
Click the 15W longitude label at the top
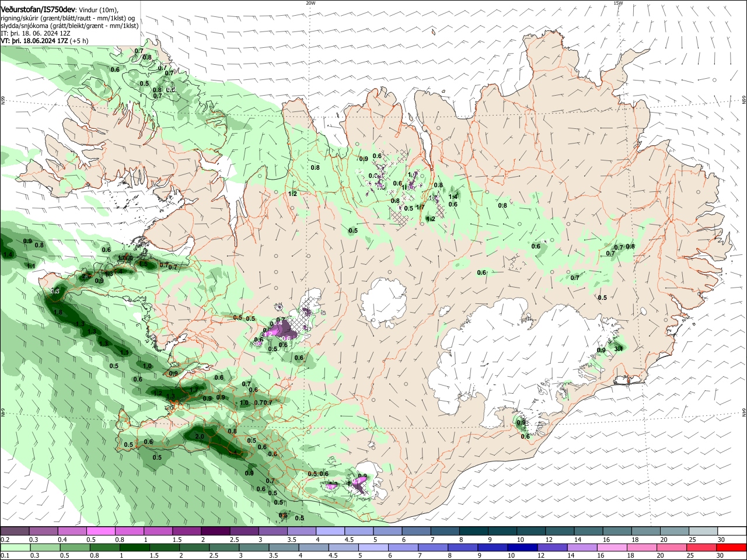tap(618, 3)
